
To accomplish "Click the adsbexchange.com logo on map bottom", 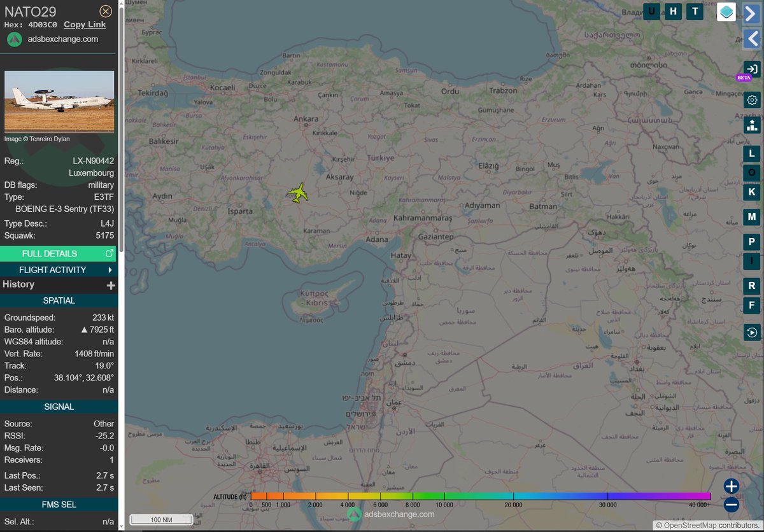I will [x=391, y=514].
